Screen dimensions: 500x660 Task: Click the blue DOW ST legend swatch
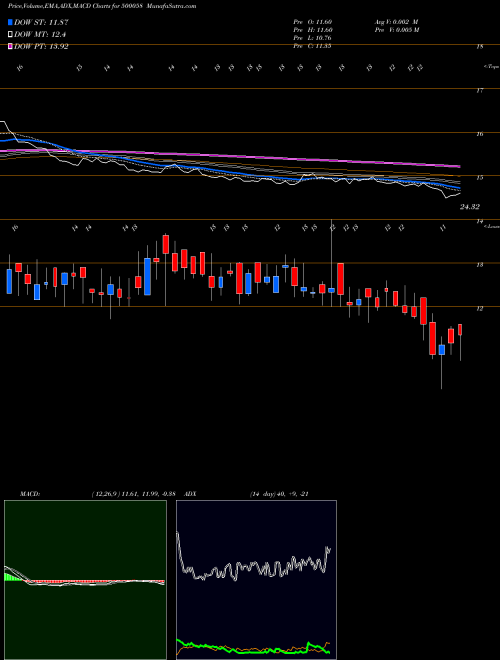point(11,22)
